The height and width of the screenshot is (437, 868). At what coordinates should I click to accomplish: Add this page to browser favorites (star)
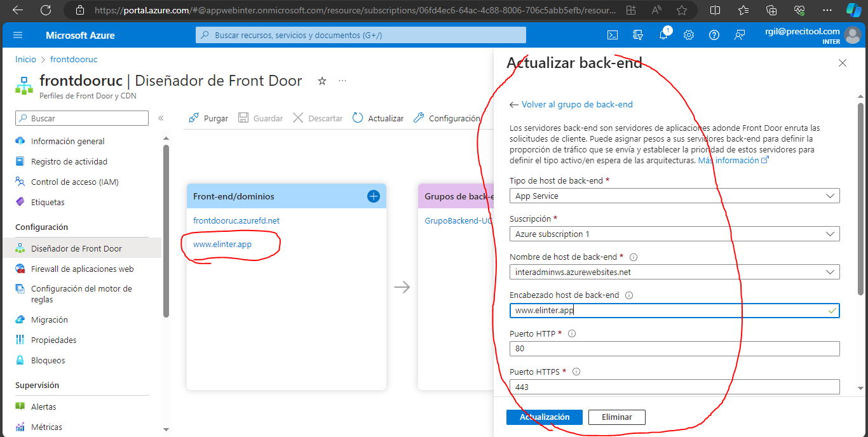pos(682,10)
